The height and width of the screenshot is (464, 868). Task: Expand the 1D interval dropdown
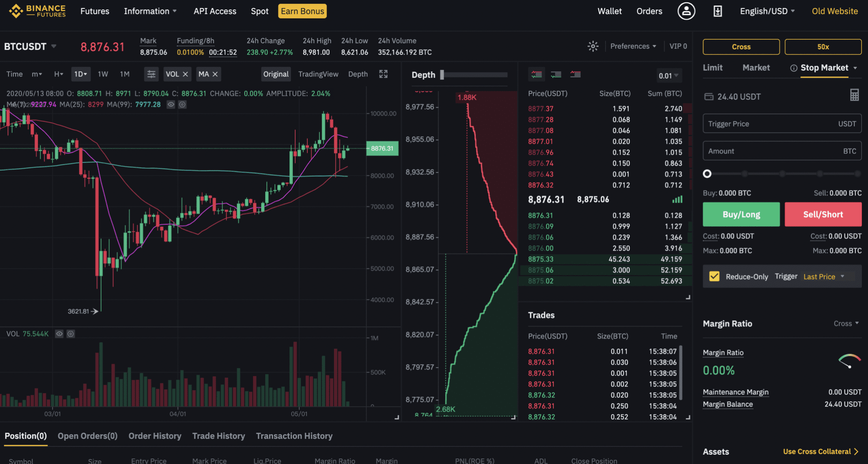(80, 74)
